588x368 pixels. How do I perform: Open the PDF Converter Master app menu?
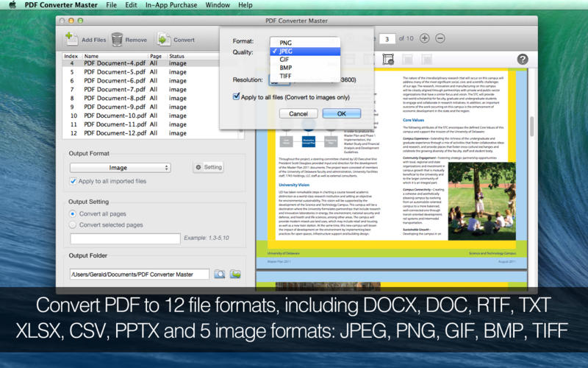(61, 5)
